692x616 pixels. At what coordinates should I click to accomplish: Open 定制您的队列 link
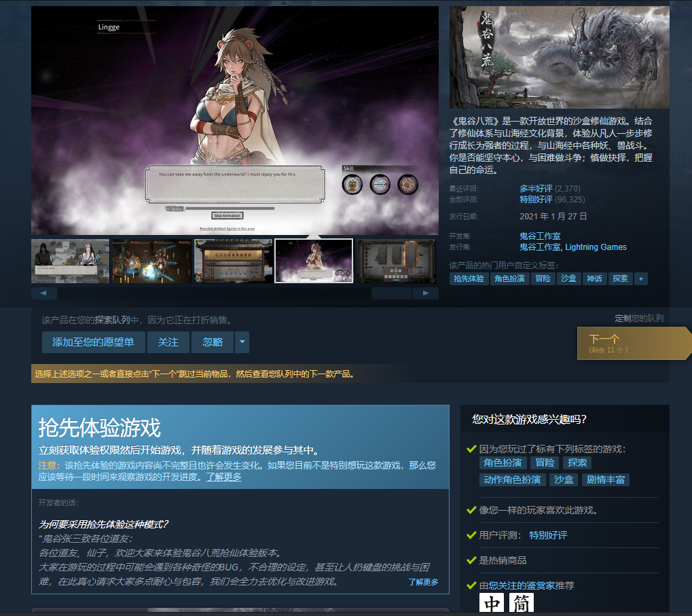(x=639, y=318)
